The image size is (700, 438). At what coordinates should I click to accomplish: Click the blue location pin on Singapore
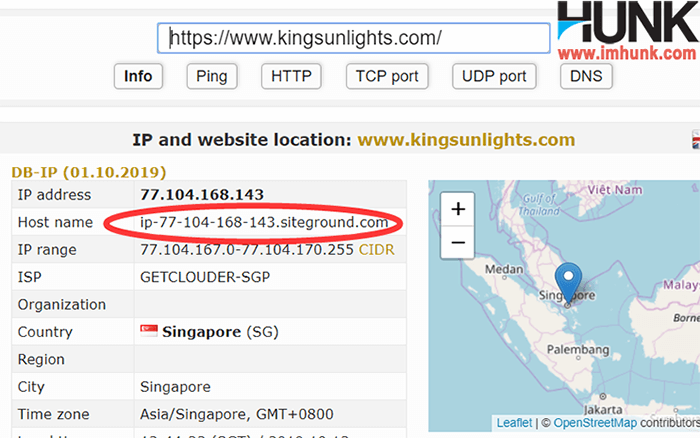coord(568,283)
